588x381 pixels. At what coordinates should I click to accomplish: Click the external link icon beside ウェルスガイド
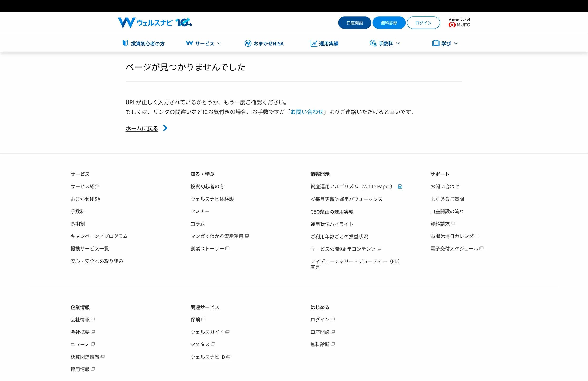tap(227, 332)
